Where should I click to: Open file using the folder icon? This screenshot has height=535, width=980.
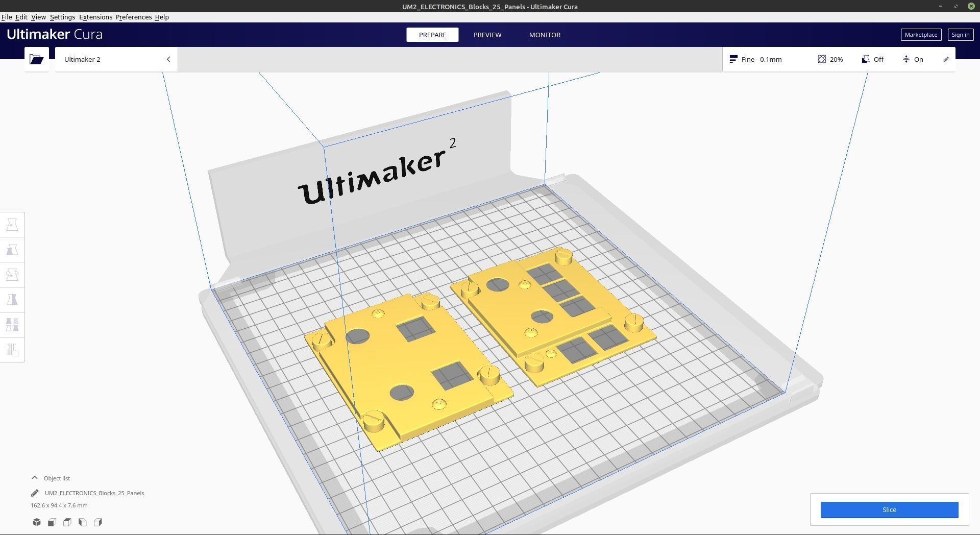pyautogui.click(x=36, y=59)
